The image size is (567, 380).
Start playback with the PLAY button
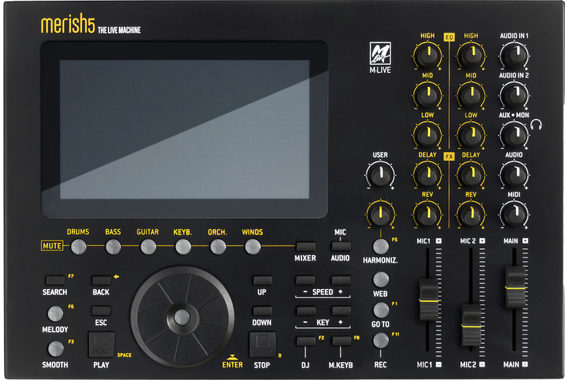(101, 345)
